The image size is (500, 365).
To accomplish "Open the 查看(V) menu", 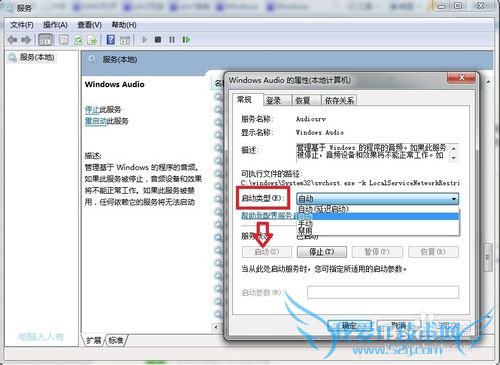I will (x=89, y=25).
